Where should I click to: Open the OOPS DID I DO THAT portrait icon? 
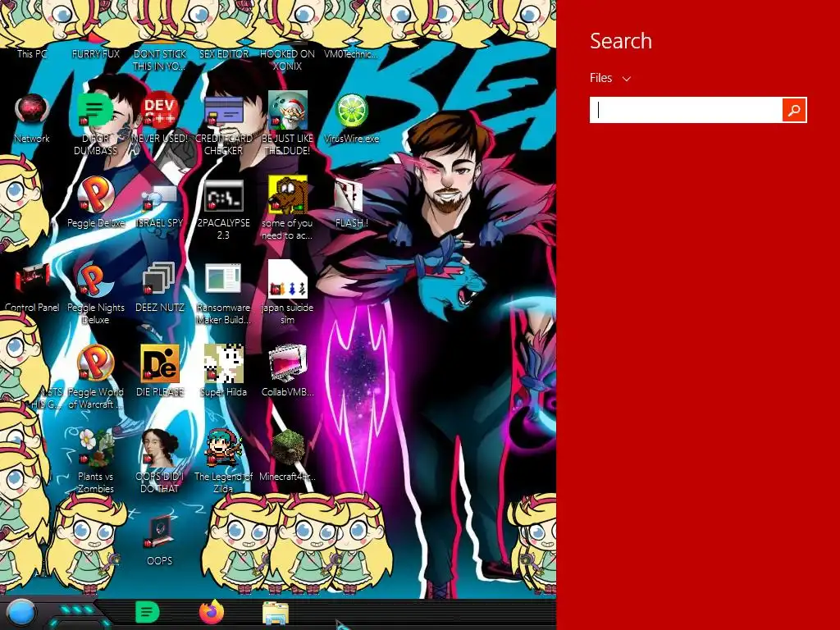pos(160,448)
